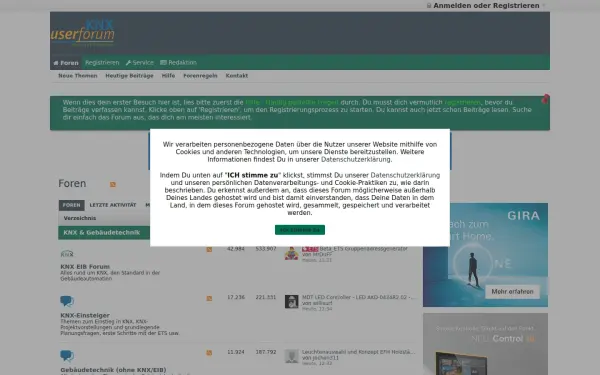Viewport: 600px width, 375px height.
Task: Click post count 221.331 of KNX-Einsteiger
Action: click(266, 297)
